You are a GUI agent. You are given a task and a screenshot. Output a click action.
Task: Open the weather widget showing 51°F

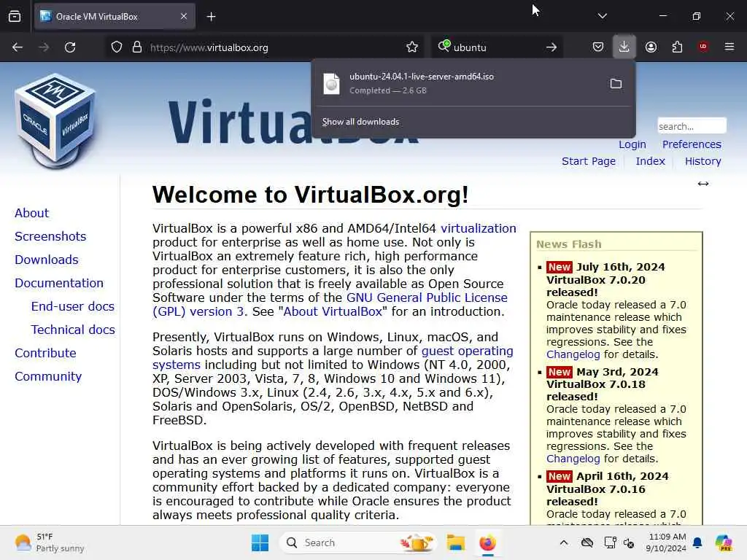(50, 542)
